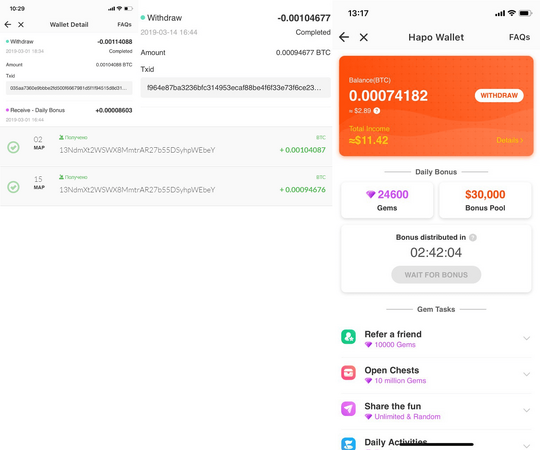Expand the Daily Activities task
540x450 pixels.
[x=526, y=446]
